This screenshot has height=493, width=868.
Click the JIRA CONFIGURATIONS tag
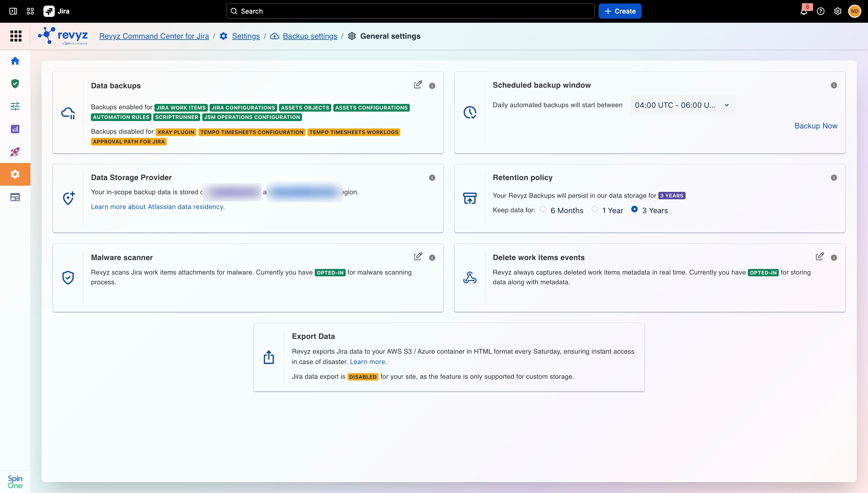click(243, 108)
